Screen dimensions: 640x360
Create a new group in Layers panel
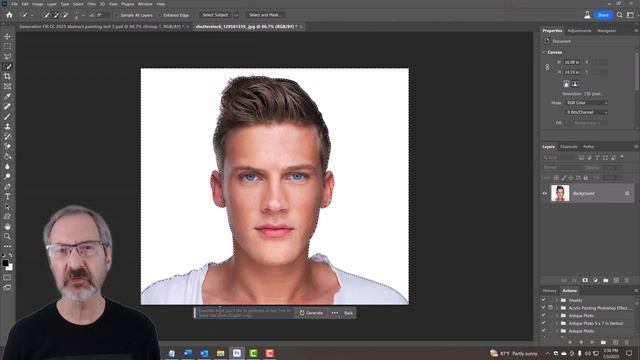[x=606, y=280]
